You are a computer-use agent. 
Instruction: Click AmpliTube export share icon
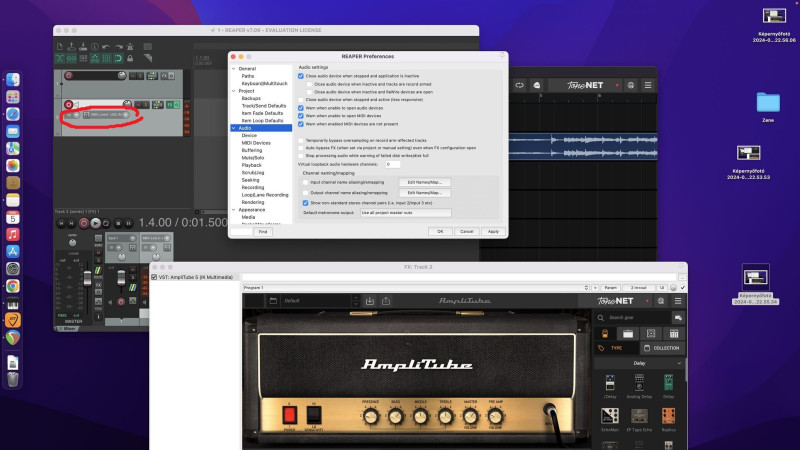point(386,301)
